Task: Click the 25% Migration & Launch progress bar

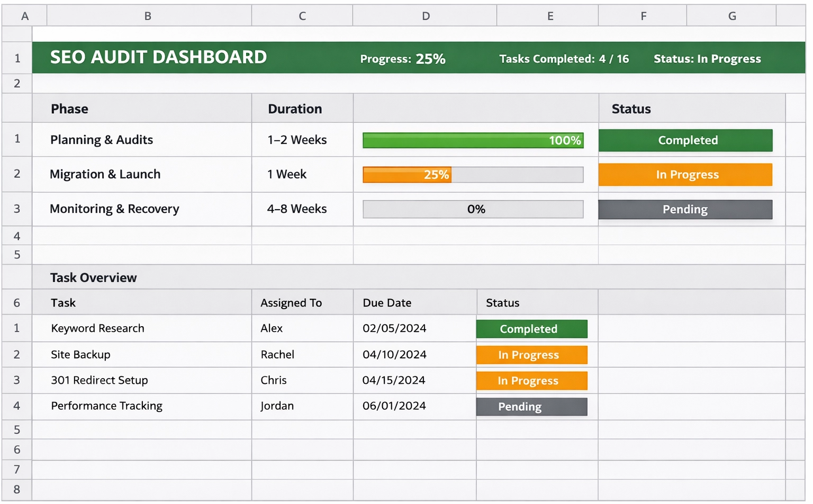Action: pyautogui.click(x=473, y=175)
